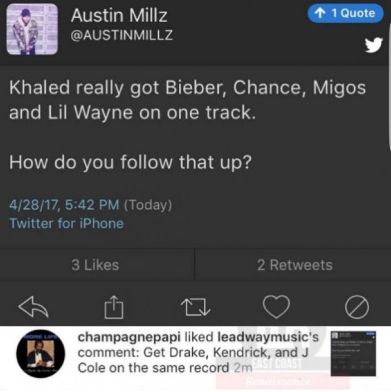View the 2 Retweets list

click(295, 265)
